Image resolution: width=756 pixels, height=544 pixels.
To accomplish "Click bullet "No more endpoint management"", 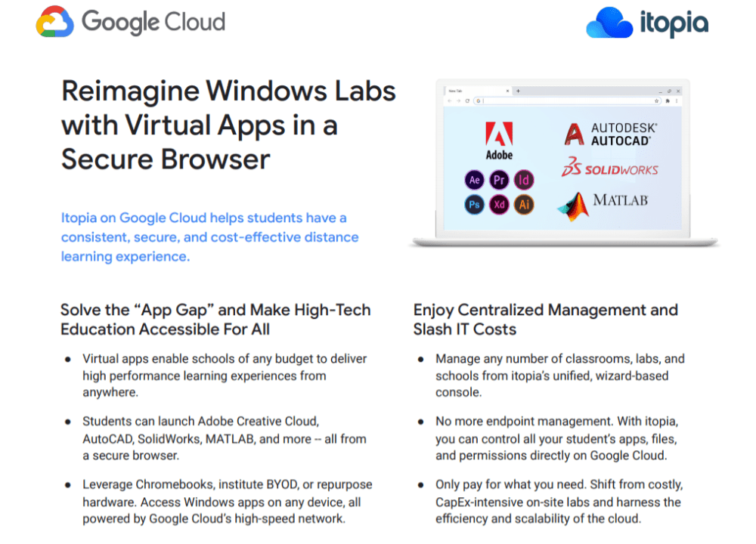I will (557, 438).
